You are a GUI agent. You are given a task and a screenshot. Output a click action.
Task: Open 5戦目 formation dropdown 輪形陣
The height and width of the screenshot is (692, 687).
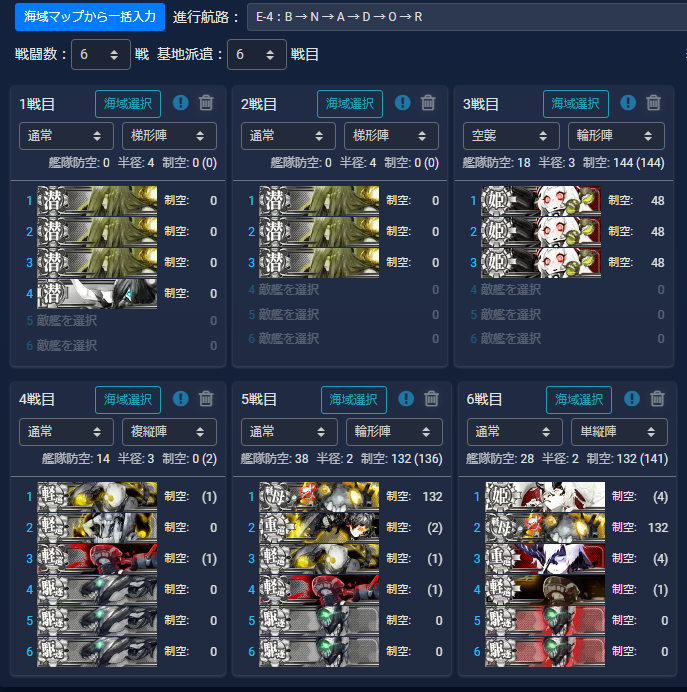point(394,432)
